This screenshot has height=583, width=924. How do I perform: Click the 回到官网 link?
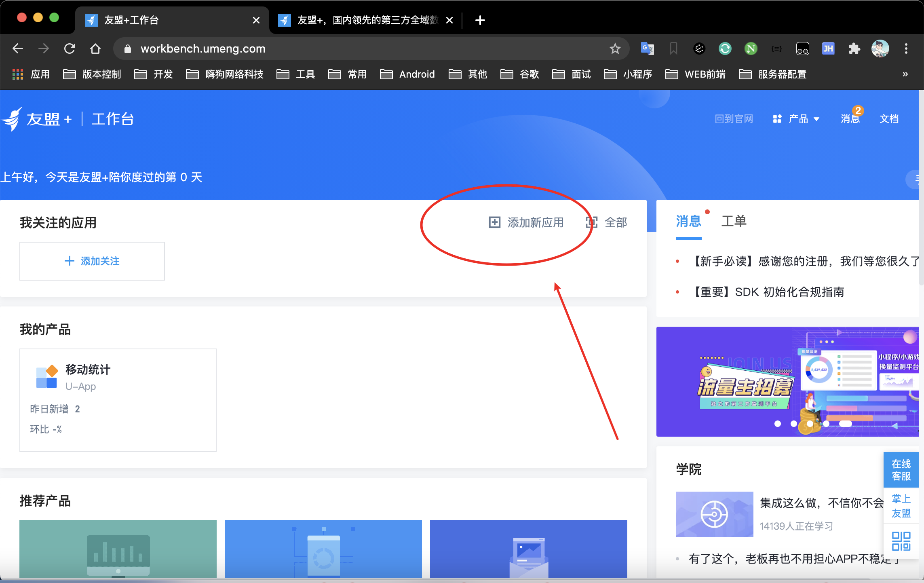pyautogui.click(x=734, y=118)
